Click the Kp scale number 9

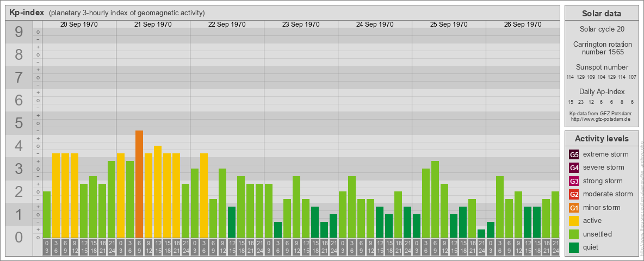pyautogui.click(x=19, y=32)
